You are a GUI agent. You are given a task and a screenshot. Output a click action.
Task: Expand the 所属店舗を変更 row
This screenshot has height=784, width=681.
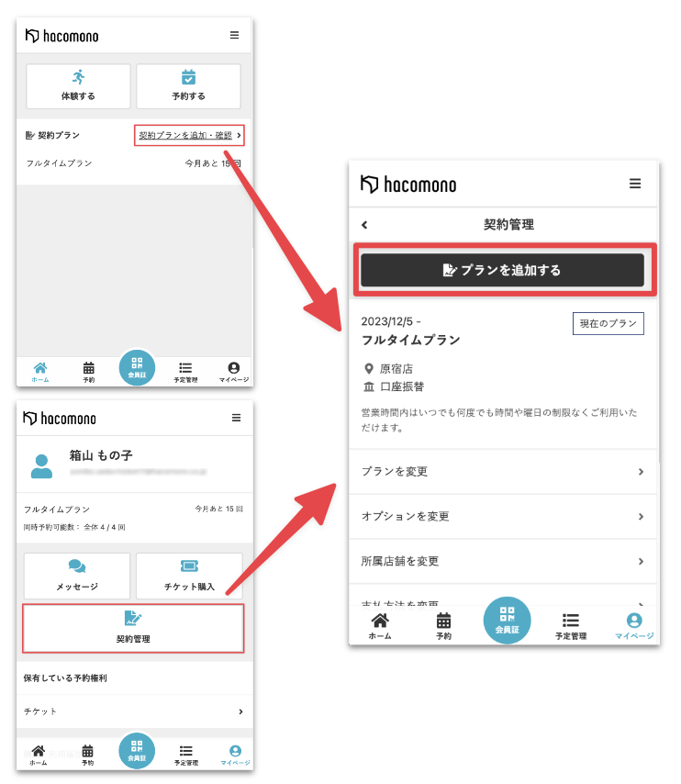click(x=503, y=561)
